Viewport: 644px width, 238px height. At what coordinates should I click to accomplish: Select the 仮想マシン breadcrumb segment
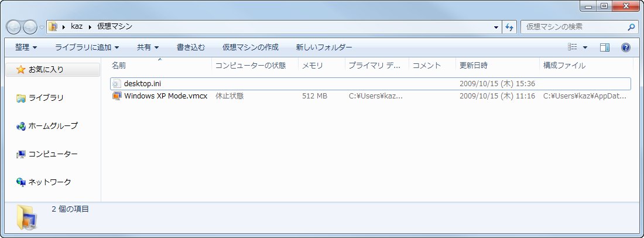(115, 26)
